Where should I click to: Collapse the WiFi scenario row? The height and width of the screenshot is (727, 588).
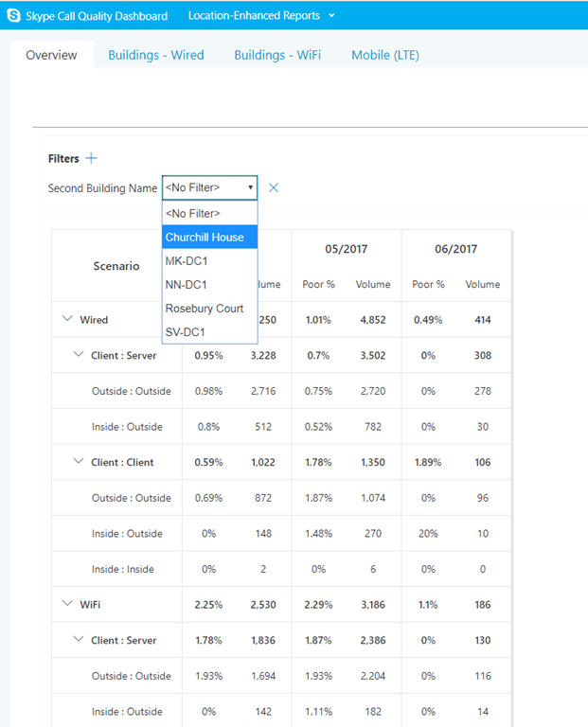click(x=67, y=604)
